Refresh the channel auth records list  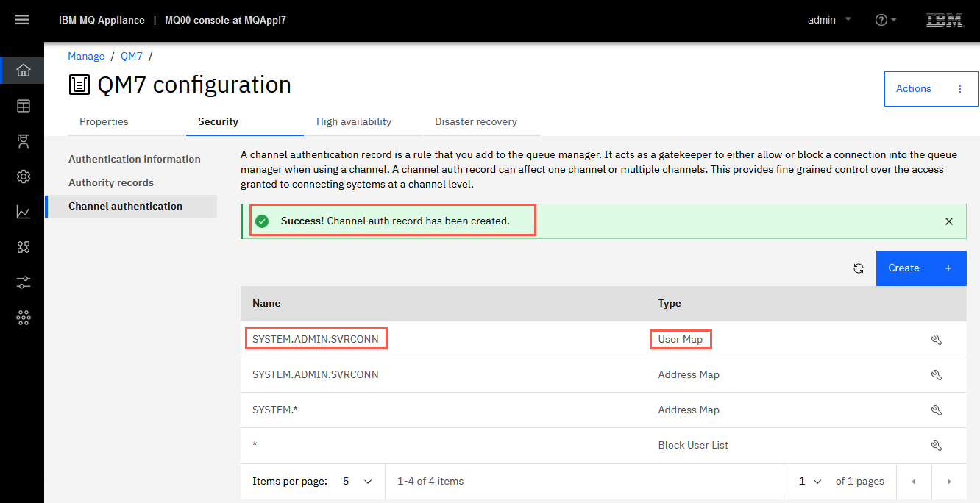[x=858, y=268]
